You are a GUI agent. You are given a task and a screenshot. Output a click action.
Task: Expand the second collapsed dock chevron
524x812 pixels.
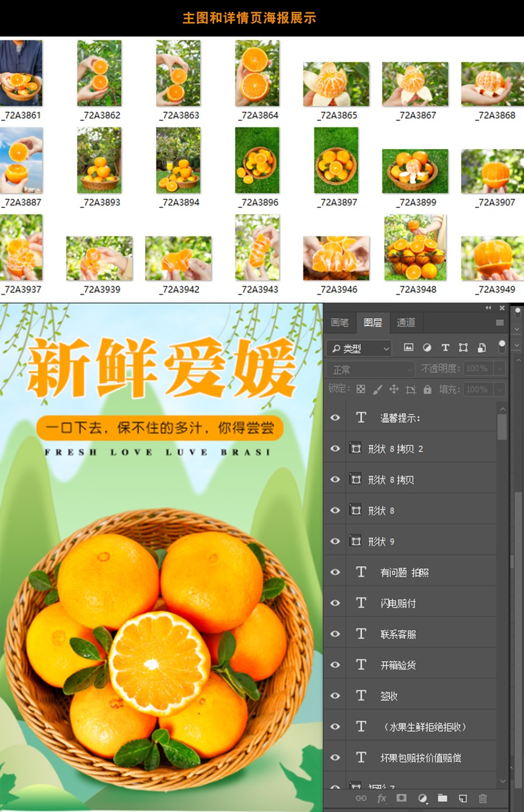[x=516, y=345]
